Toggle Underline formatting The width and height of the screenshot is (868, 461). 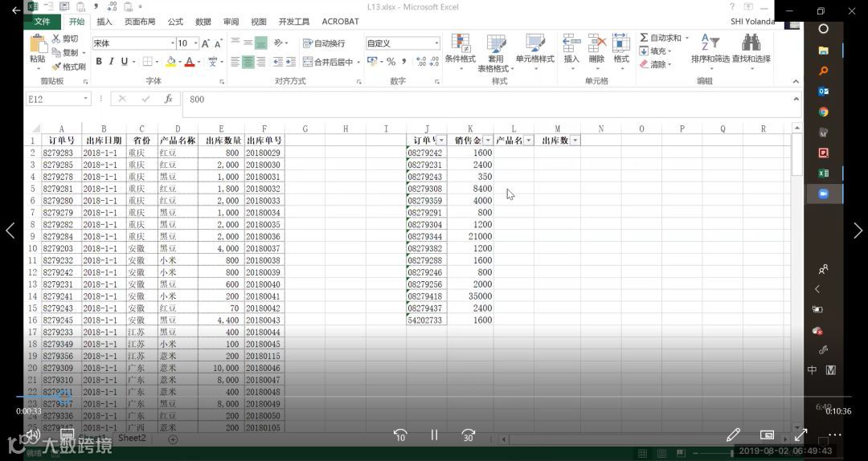point(124,61)
